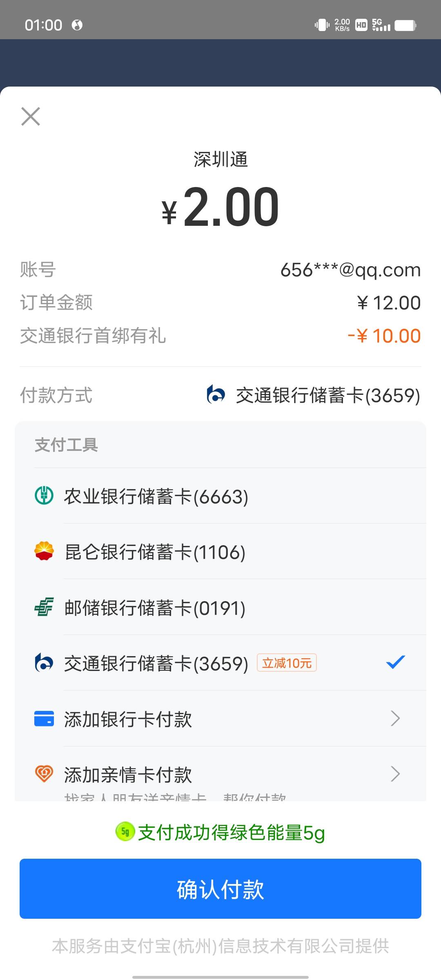The width and height of the screenshot is (441, 980).
Task: Tap the orange family card heart icon
Action: pyautogui.click(x=44, y=774)
